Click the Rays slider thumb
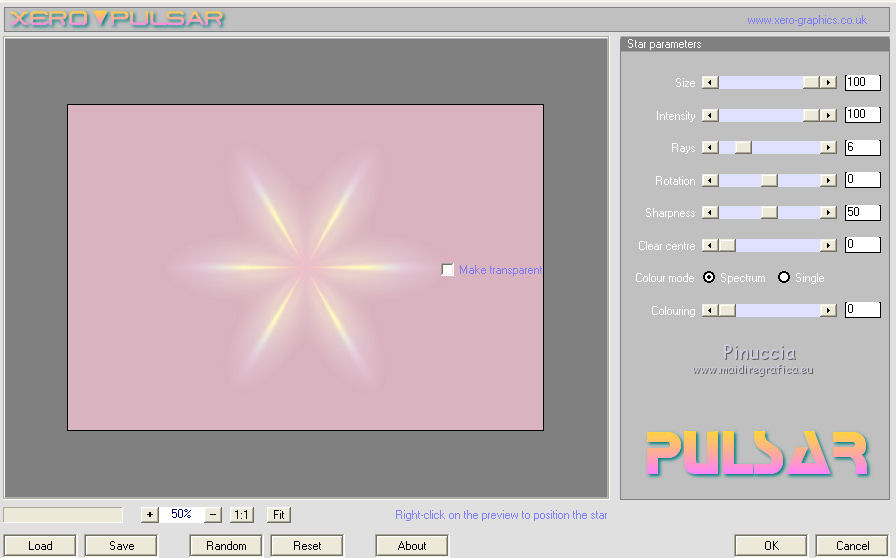 coord(743,148)
